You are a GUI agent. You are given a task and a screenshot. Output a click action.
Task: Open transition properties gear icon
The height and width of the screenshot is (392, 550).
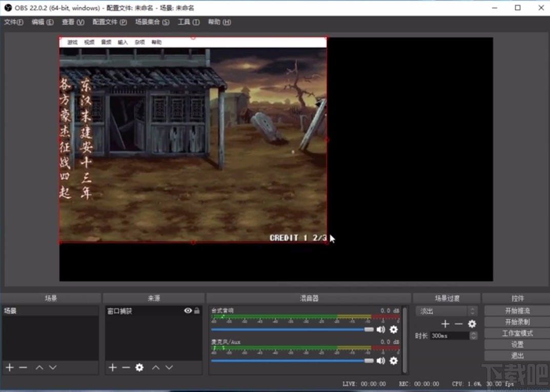coord(472,324)
